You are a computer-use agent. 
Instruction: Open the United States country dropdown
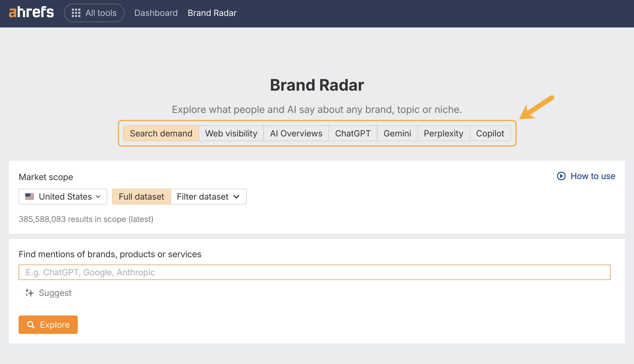pos(63,196)
